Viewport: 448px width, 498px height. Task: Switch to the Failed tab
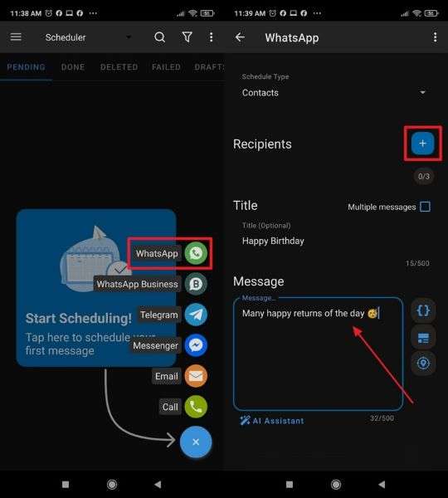(166, 67)
